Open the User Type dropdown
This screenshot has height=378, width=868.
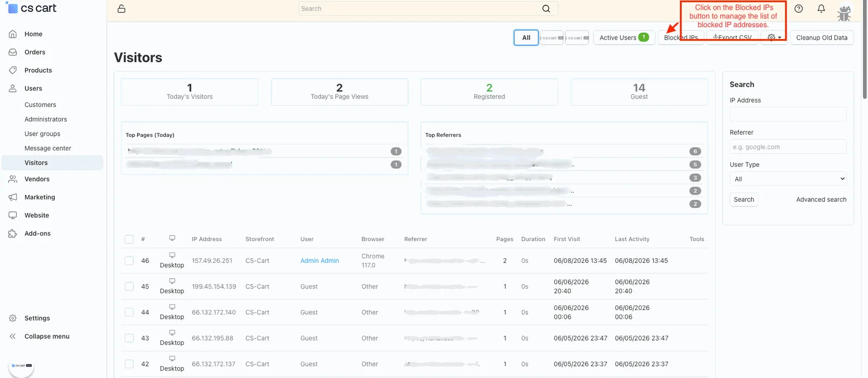[788, 179]
